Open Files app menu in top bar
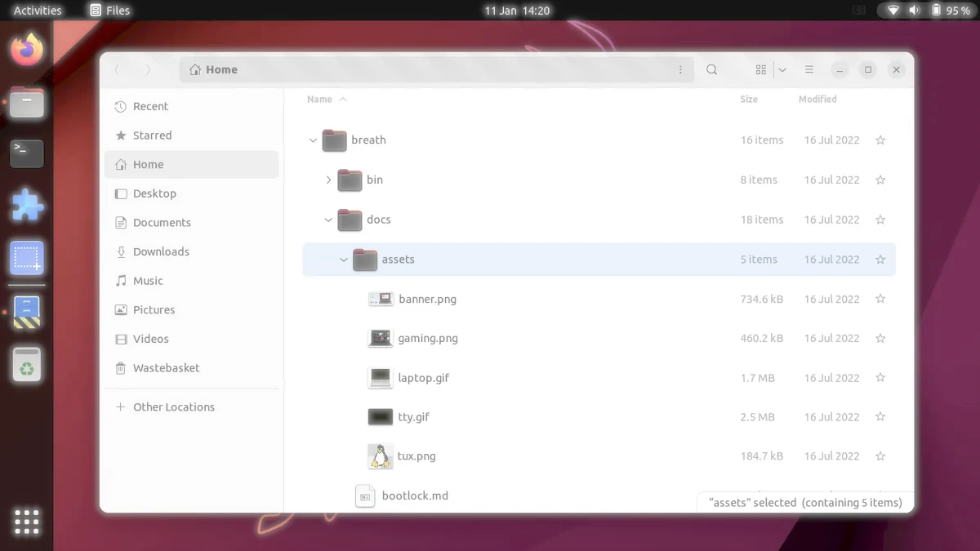The height and width of the screenshot is (551, 980). 109,11
